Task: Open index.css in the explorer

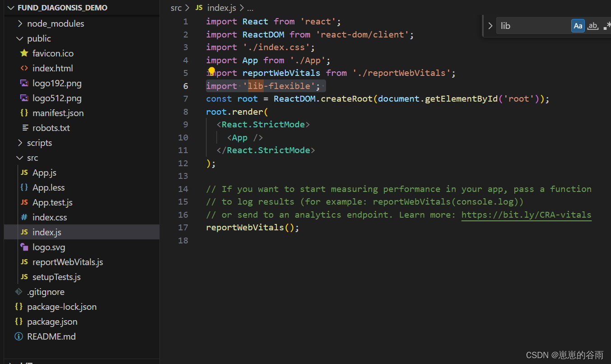Action: point(50,217)
